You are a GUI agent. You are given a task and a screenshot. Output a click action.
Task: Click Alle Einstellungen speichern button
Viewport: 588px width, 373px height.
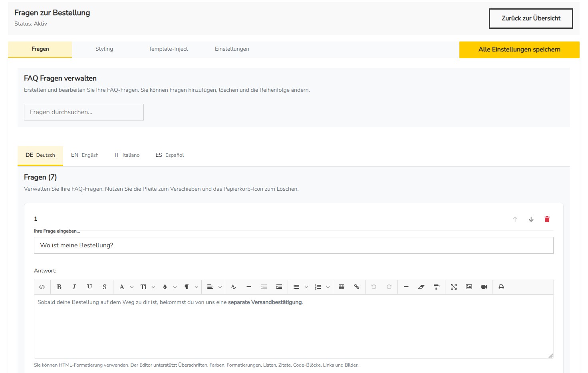[x=519, y=50]
